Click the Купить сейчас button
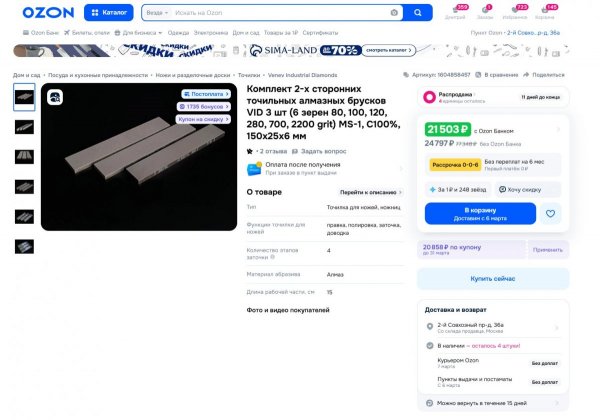Image resolution: width=600 pixels, height=420 pixels. 493,278
